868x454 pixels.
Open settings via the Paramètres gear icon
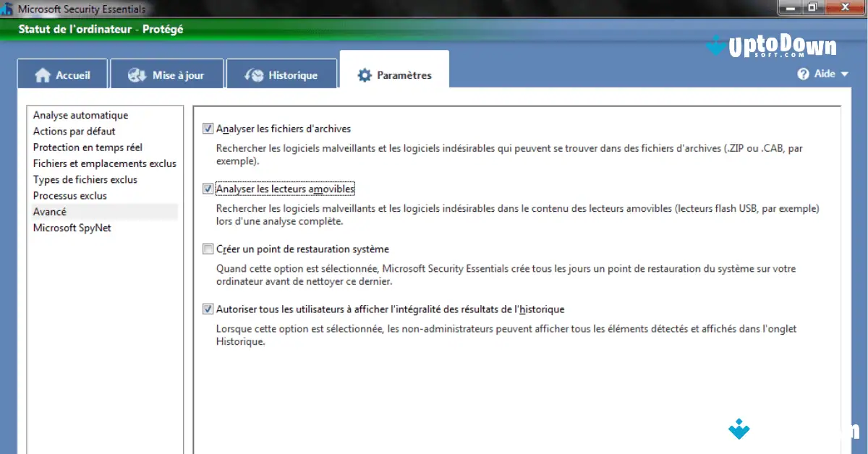click(x=364, y=74)
